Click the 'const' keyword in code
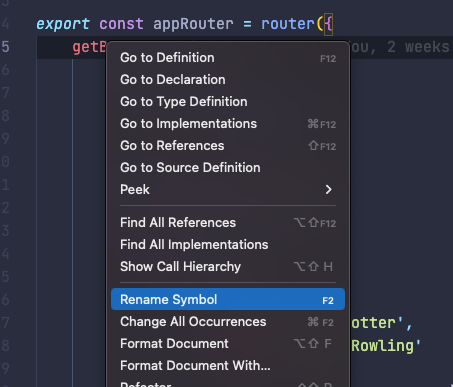Screen dimensions: 453x387 coord(121,24)
